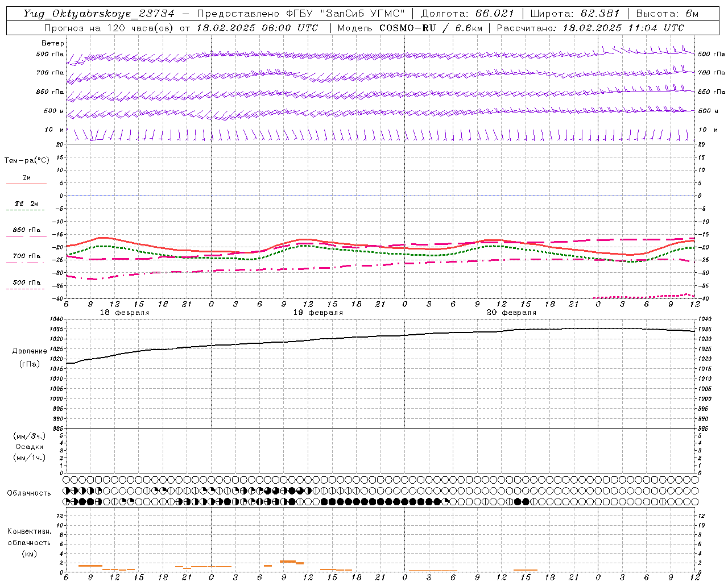Click the Рассчитано: 18.02.2025 11:04 UTC timestamp
The width and height of the screenshot is (728, 582).
(590, 28)
